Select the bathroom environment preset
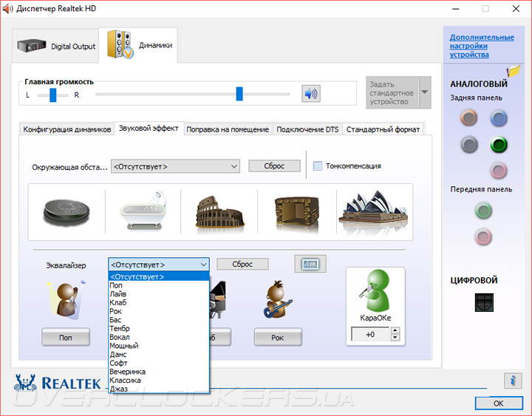Viewport: 532px width, 416px height. [143, 211]
